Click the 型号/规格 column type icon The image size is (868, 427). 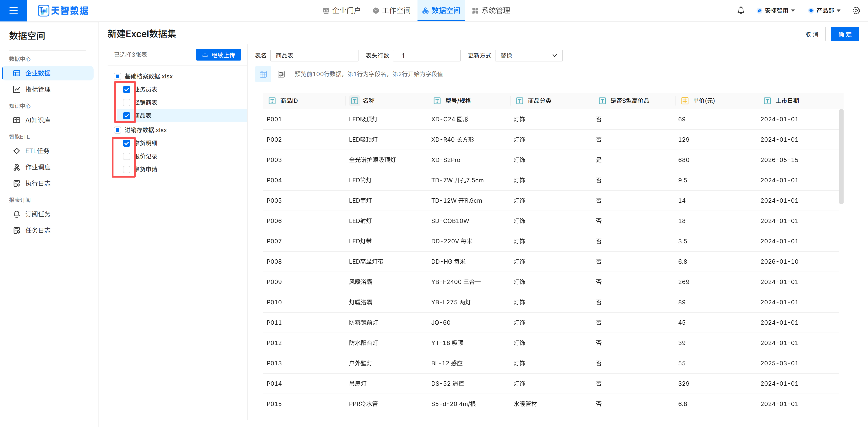(437, 101)
